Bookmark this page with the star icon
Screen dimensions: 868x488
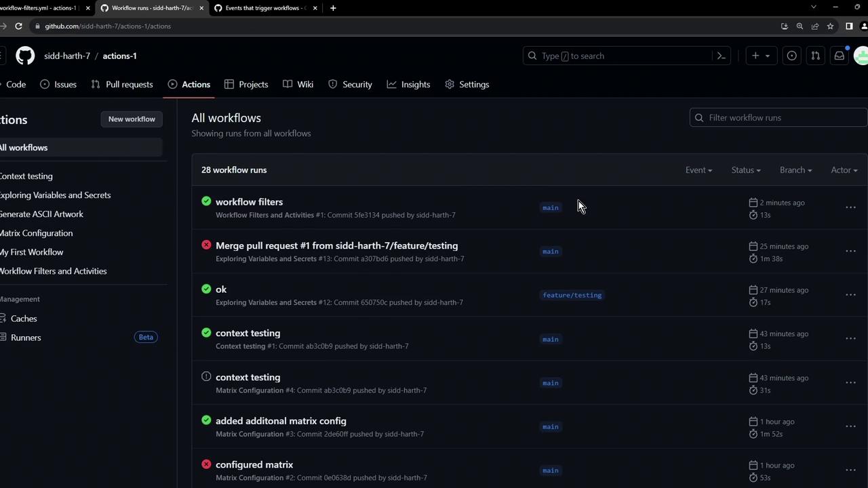pyautogui.click(x=830, y=26)
